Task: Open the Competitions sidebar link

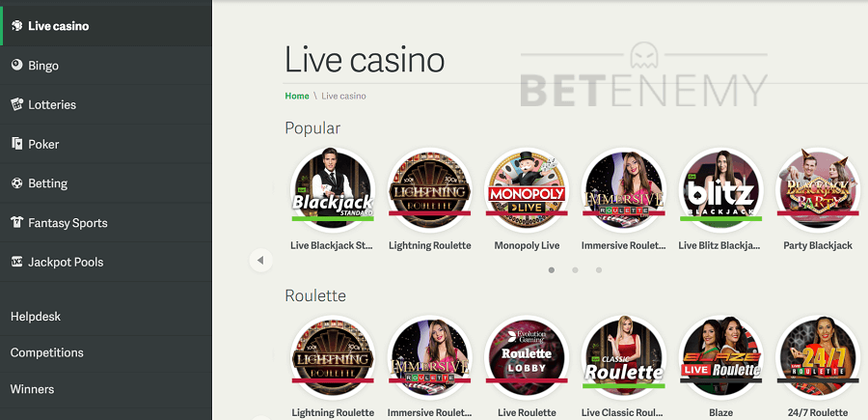Action: pyautogui.click(x=47, y=353)
